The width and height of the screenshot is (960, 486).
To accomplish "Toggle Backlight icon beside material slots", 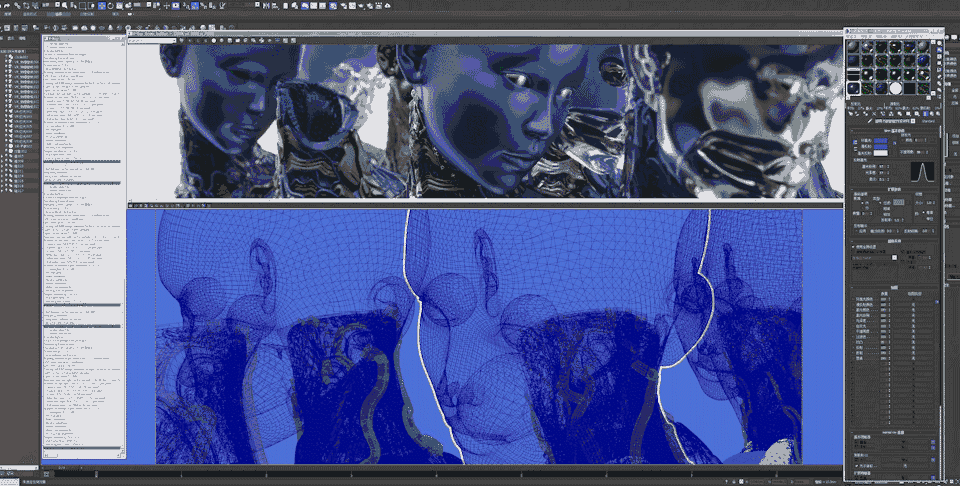I will 939,50.
